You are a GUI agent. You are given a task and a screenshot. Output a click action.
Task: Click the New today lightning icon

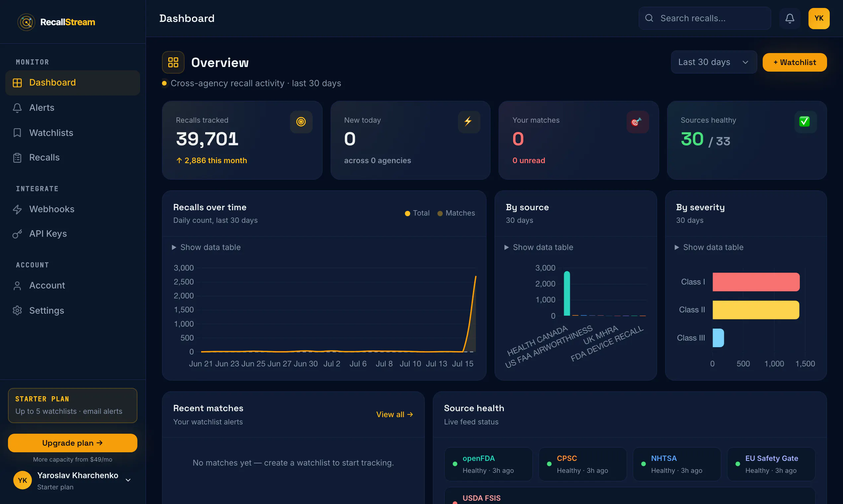pyautogui.click(x=469, y=122)
